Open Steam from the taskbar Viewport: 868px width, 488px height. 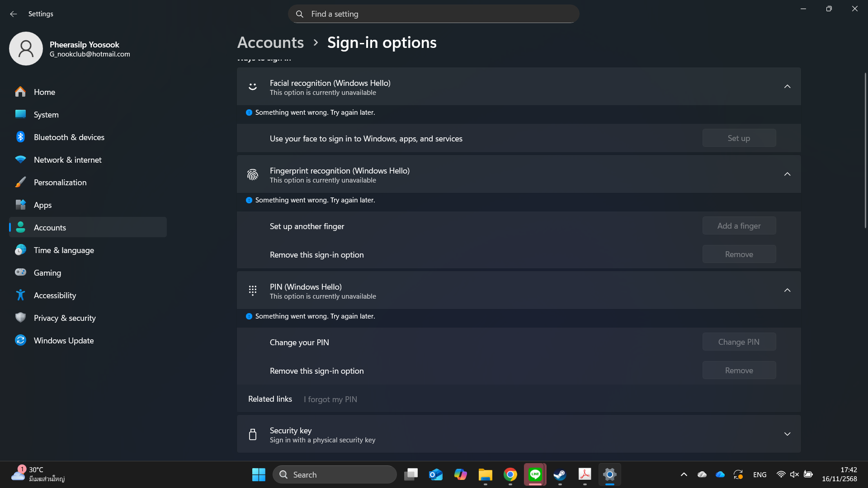(560, 474)
